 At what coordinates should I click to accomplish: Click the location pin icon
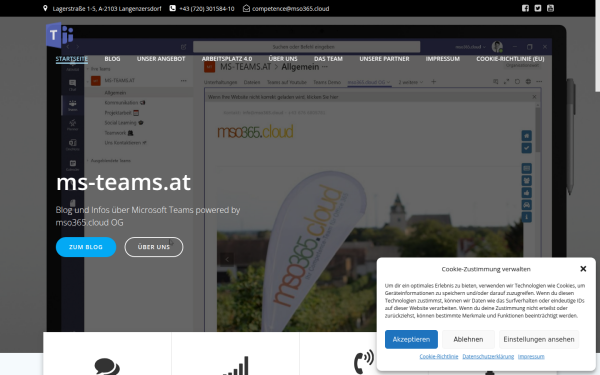pos(45,8)
